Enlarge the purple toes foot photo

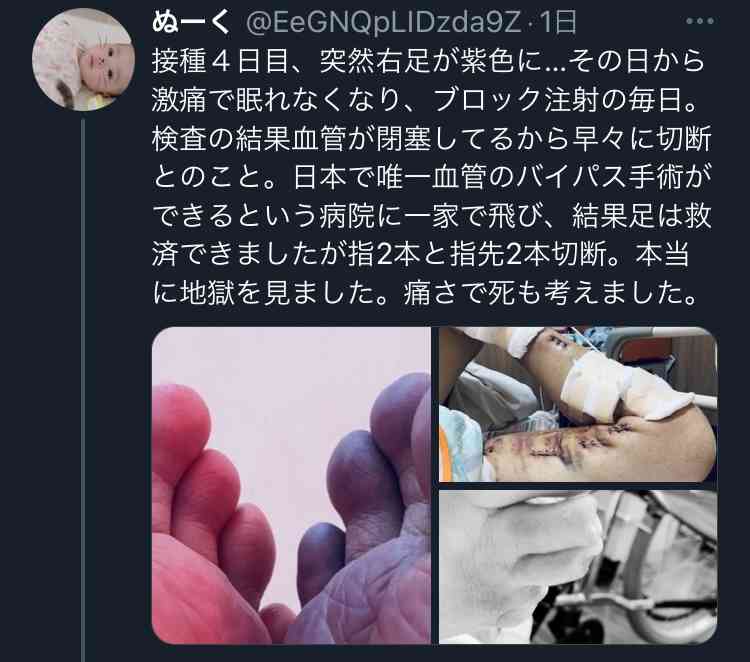(x=291, y=485)
